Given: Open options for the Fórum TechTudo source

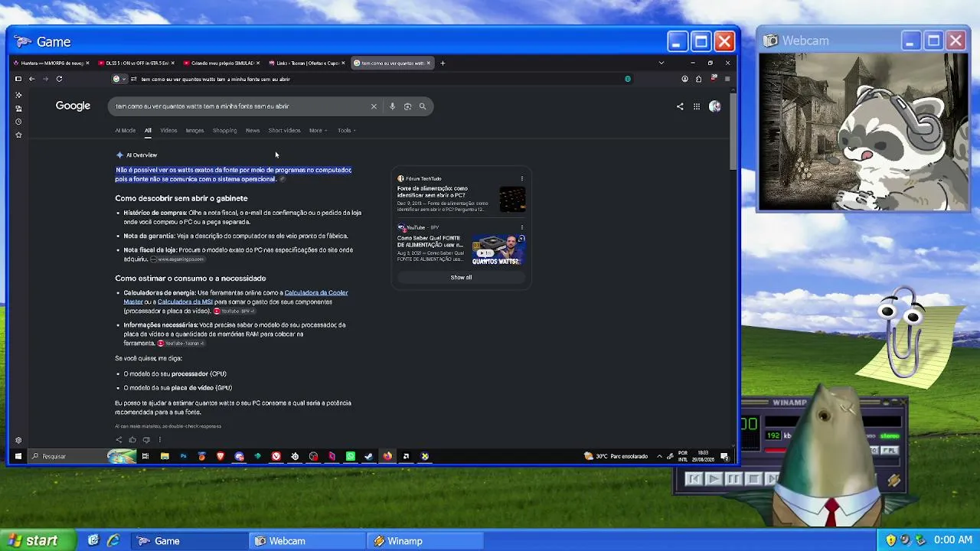Looking at the screenshot, I should pyautogui.click(x=522, y=178).
